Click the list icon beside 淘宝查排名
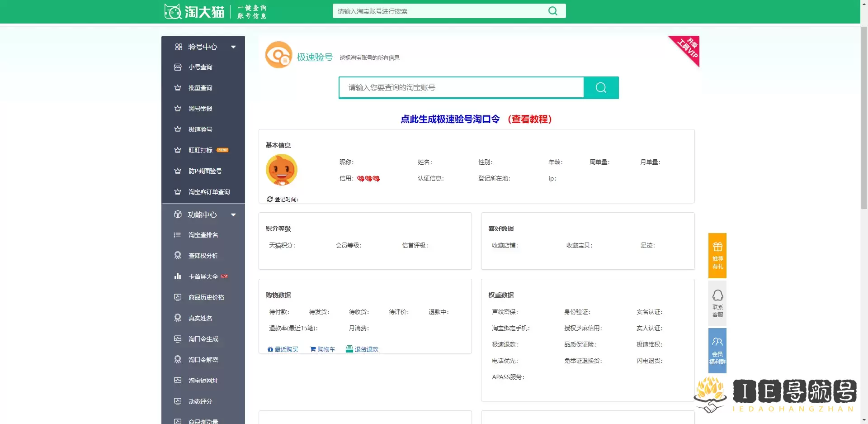Screen dimensions: 868x424 click(178, 235)
